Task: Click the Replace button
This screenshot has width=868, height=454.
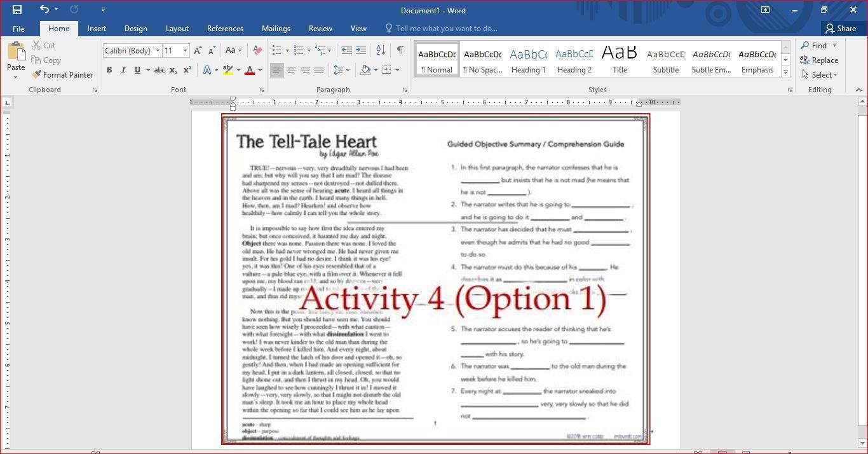Action: (820, 60)
